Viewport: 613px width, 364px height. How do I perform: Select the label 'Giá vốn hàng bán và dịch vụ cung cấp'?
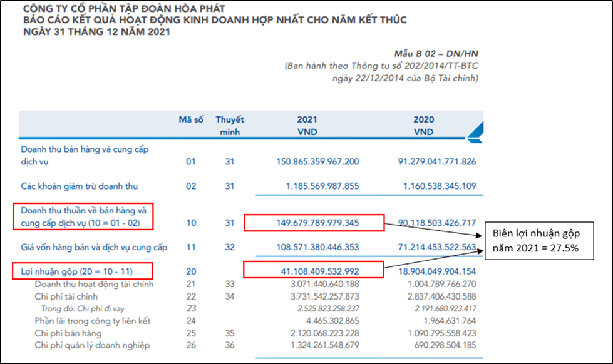click(x=94, y=248)
